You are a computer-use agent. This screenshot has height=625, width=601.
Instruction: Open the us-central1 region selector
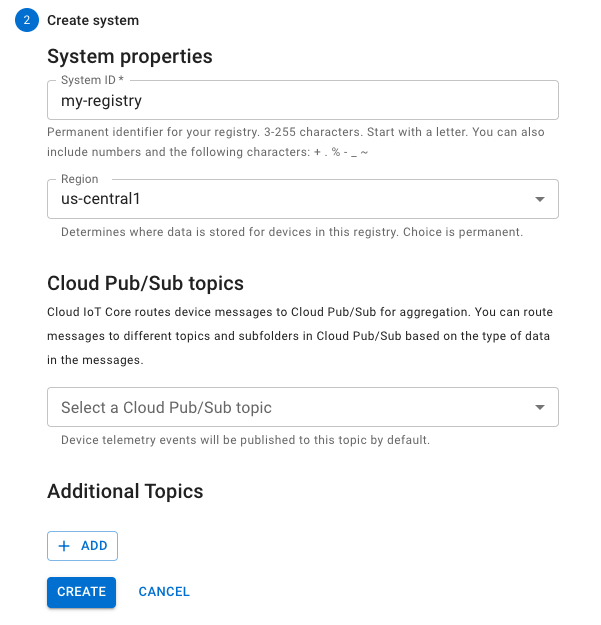pos(290,199)
